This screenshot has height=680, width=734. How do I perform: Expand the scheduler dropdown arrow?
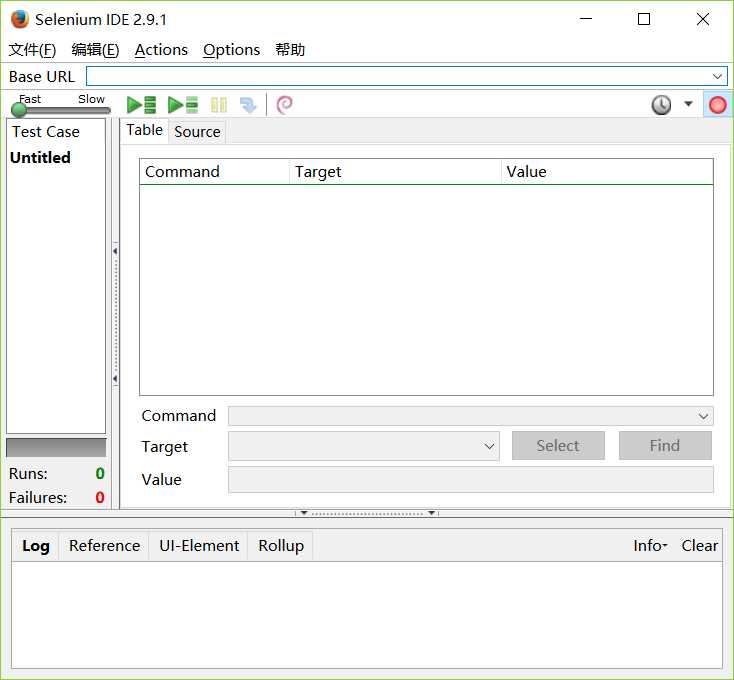tap(688, 104)
